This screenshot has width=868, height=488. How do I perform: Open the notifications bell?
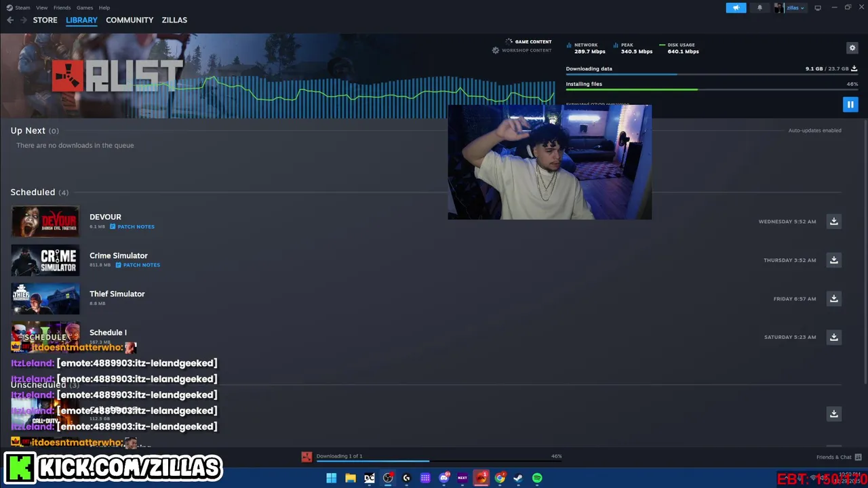[759, 7]
